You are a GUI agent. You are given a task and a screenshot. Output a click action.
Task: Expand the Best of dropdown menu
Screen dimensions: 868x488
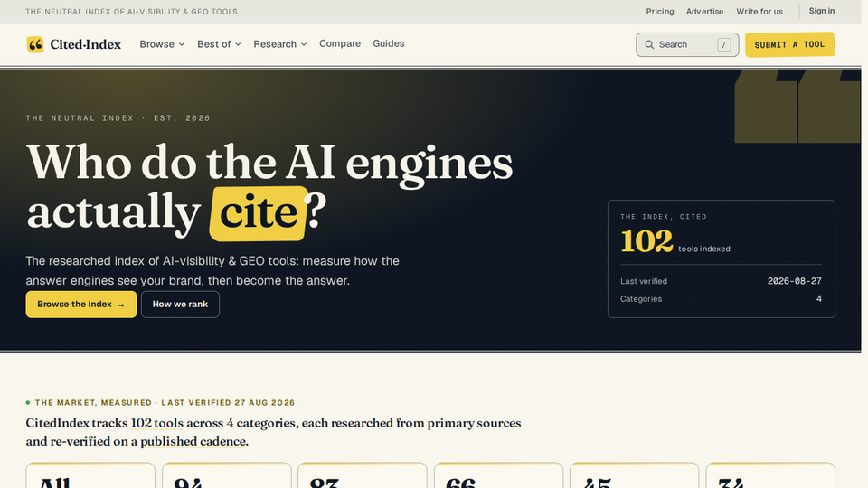pyautogui.click(x=219, y=44)
